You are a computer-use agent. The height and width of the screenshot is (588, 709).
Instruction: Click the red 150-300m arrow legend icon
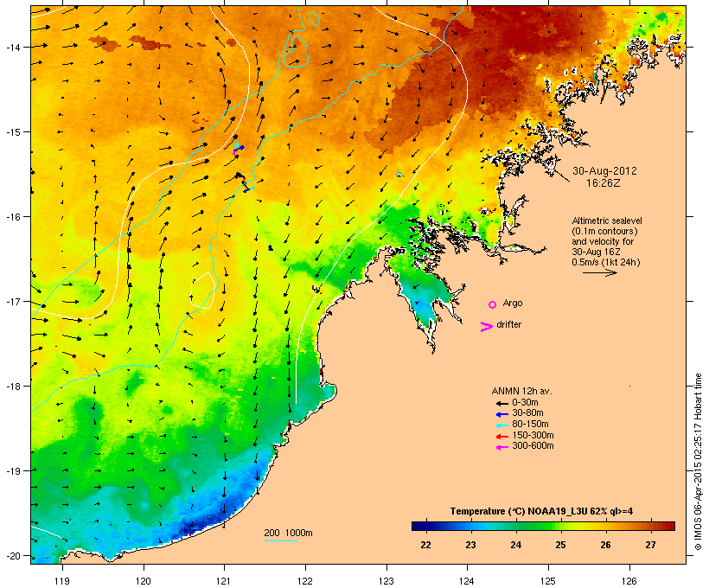coord(501,437)
